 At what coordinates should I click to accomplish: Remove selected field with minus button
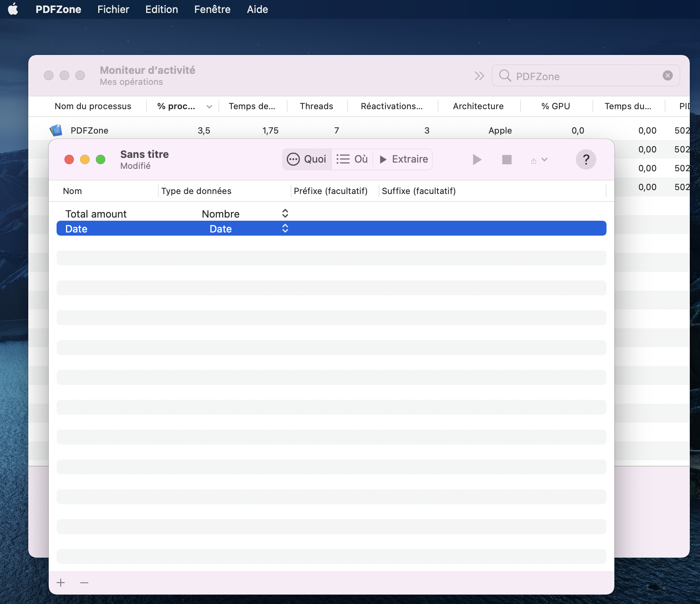point(84,582)
